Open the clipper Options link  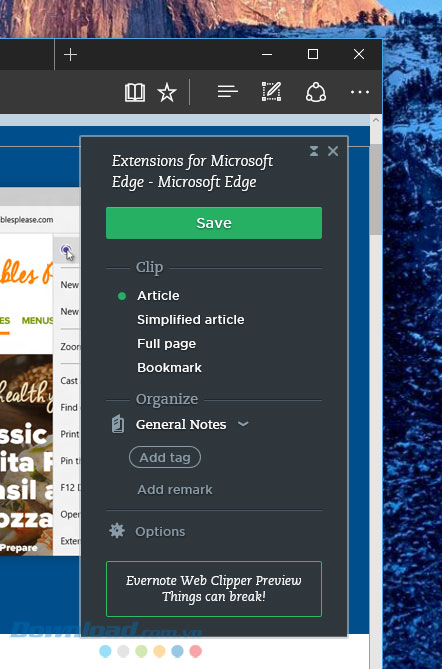click(x=160, y=532)
